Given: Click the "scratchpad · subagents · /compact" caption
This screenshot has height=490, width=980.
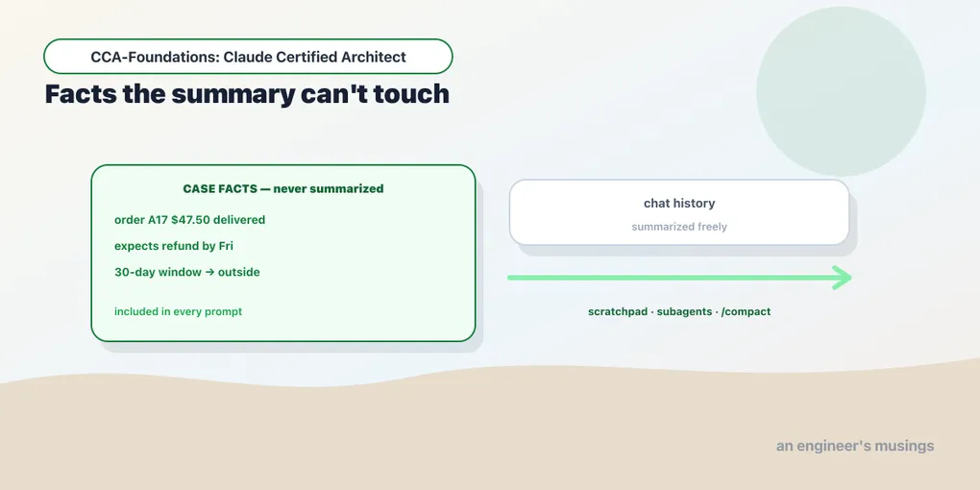Looking at the screenshot, I should (679, 311).
